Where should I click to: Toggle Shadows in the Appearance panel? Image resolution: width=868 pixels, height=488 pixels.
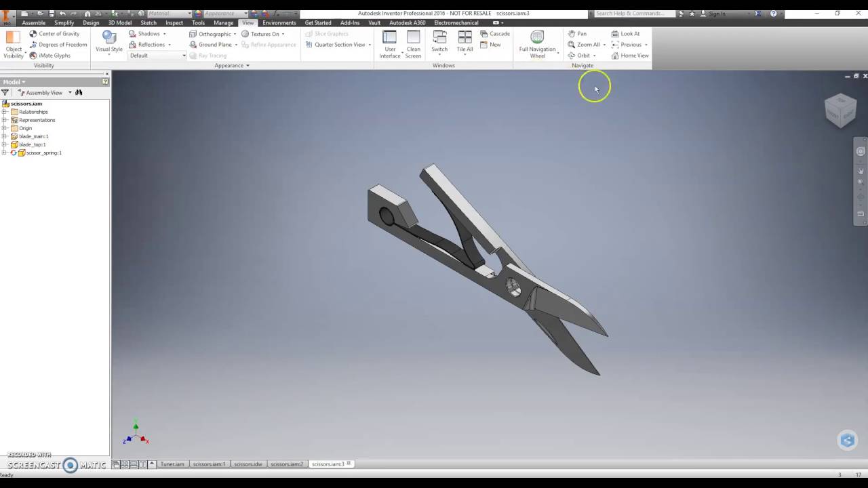pyautogui.click(x=144, y=34)
